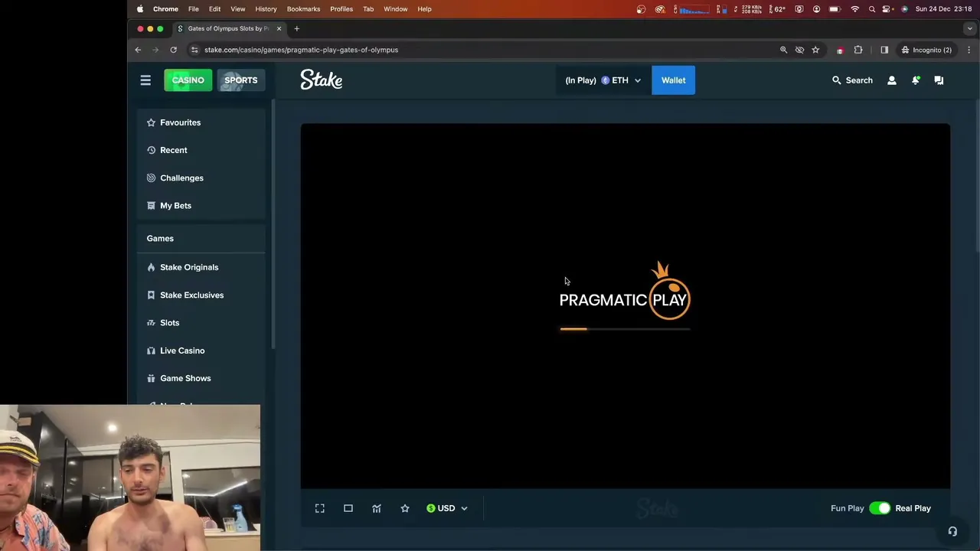Expand Chrome tab search chevron
The image size is (980, 551).
969,28
